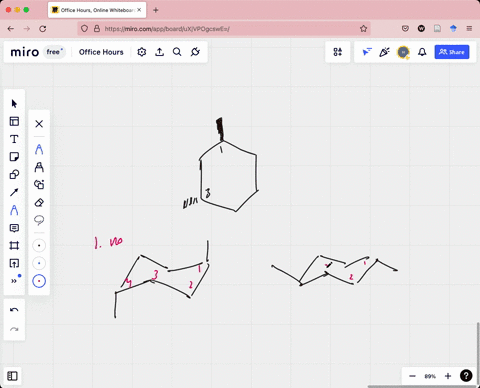
Task: Open a new browser tab
Action: (x=156, y=10)
